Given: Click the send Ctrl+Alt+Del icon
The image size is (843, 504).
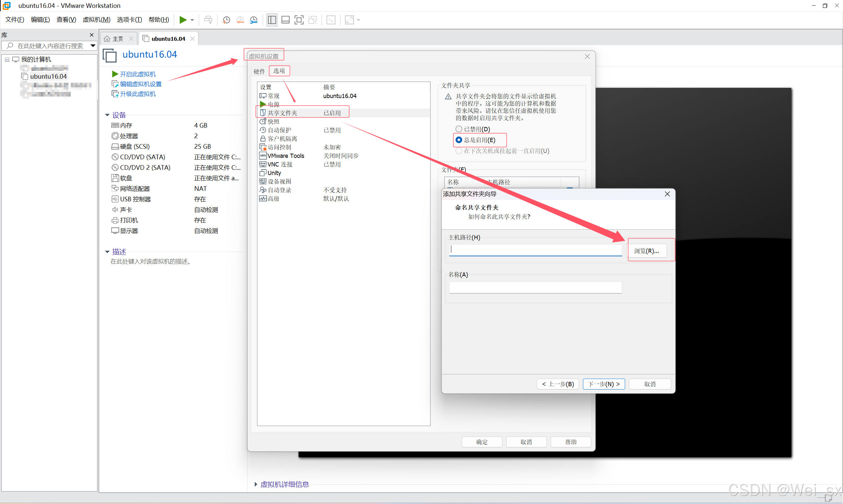Looking at the screenshot, I should click(208, 20).
